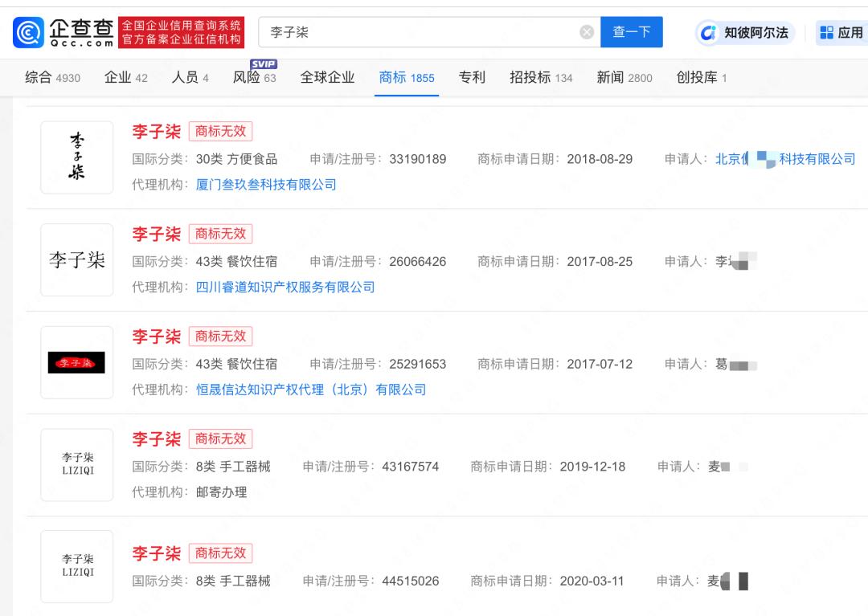
Task: Click the Qcc.com logo icon
Action: 28,32
